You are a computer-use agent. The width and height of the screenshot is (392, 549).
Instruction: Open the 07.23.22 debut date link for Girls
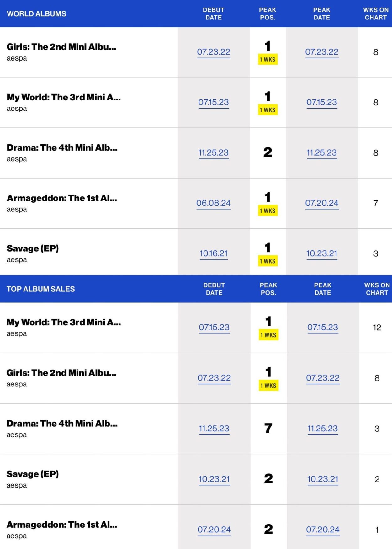[x=214, y=52]
